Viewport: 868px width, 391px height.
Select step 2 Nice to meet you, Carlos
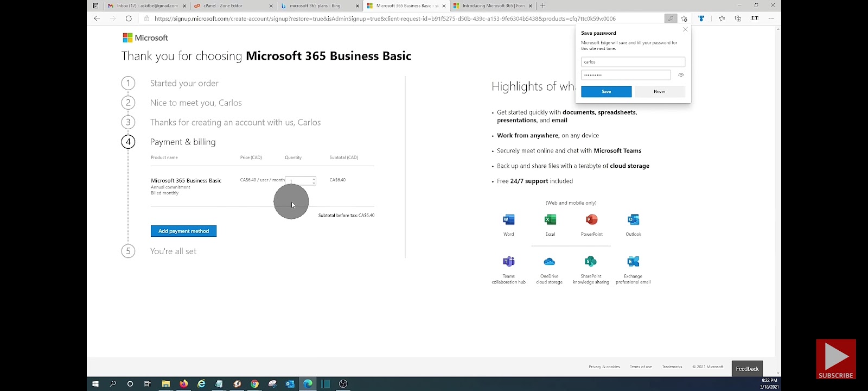pos(196,103)
